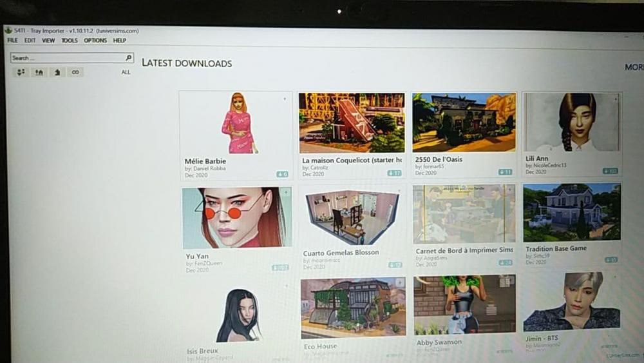Click author text "by: NicoleCedric13"

click(546, 165)
